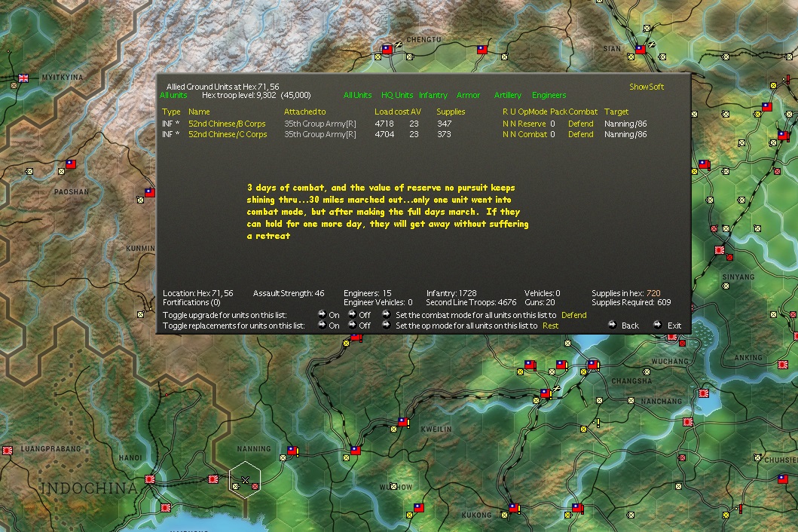The height and width of the screenshot is (532, 798).
Task: Click the Load cost column header
Action: [392, 112]
